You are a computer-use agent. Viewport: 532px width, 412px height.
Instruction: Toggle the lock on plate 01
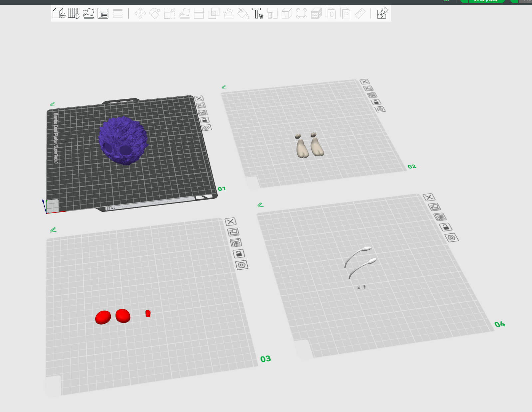204,120
